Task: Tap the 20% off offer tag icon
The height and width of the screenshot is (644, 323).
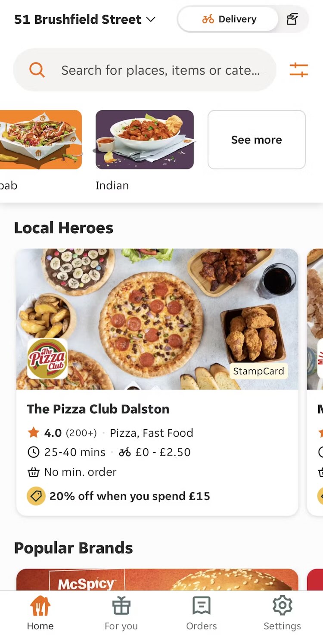Action: [x=36, y=496]
